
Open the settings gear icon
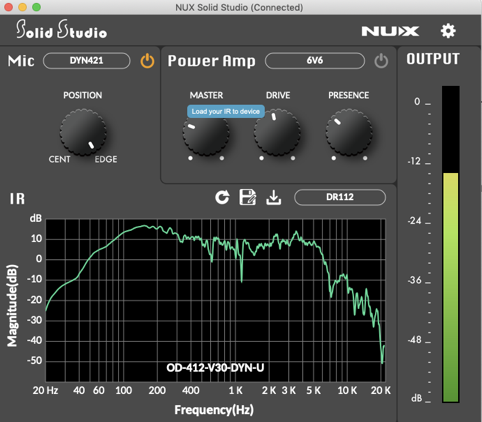pos(448,31)
